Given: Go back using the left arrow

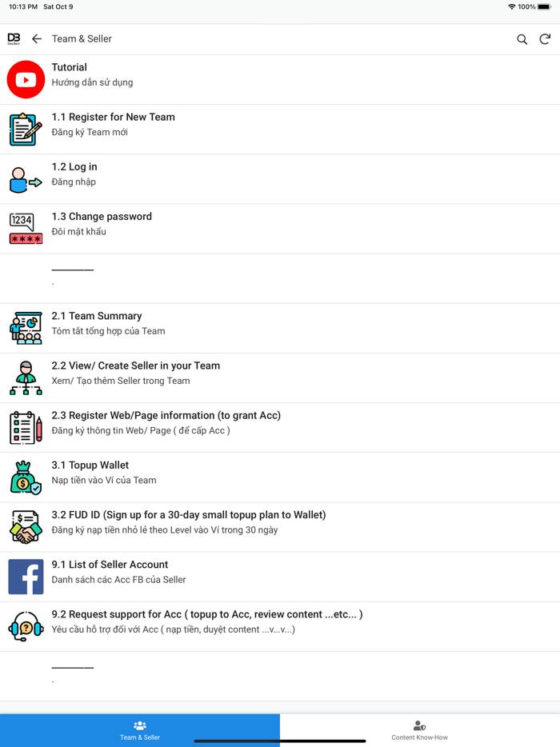Looking at the screenshot, I should [x=37, y=39].
